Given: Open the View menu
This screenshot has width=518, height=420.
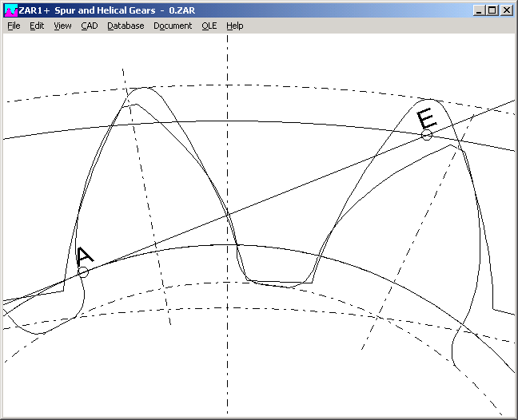Looking at the screenshot, I should pos(62,26).
